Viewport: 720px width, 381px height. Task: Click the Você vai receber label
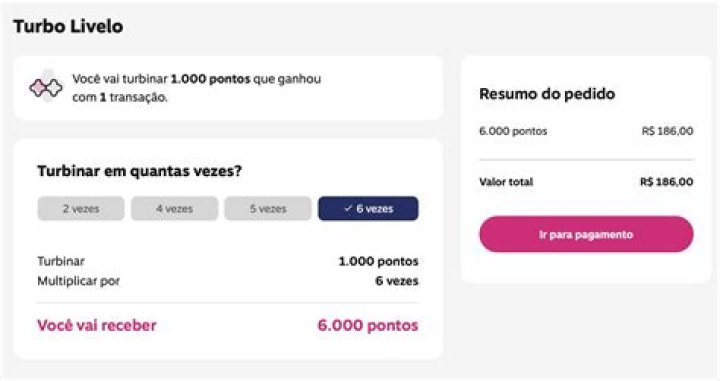click(97, 325)
